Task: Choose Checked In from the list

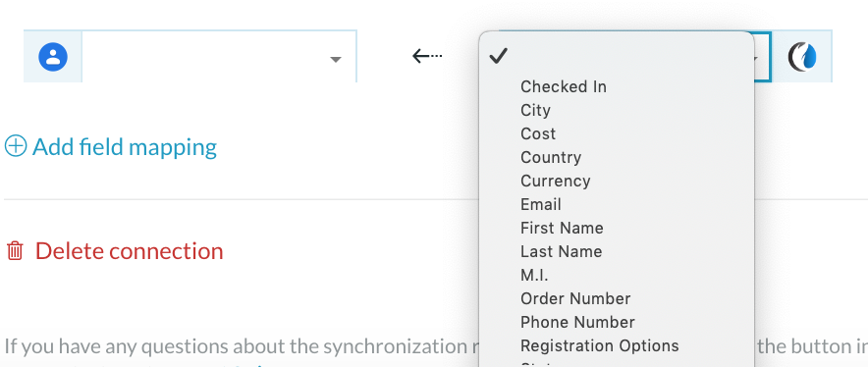Action: 564,87
